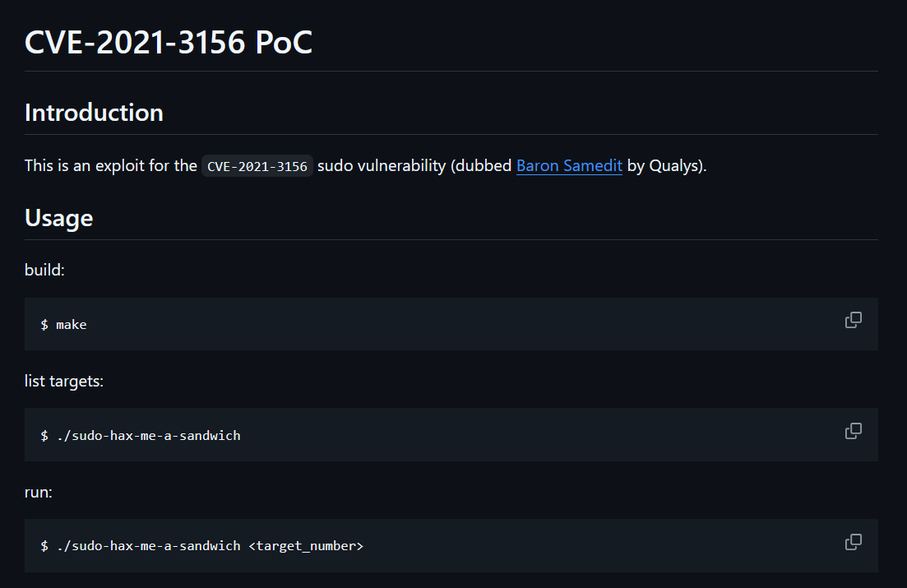This screenshot has height=588, width=907.
Task: Copy the run command with target_number
Action: 854,542
